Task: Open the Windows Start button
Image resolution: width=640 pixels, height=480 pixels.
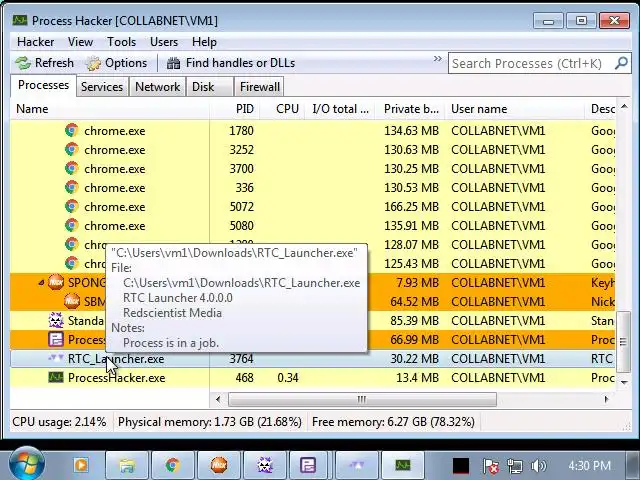Action: pyautogui.click(x=27, y=465)
